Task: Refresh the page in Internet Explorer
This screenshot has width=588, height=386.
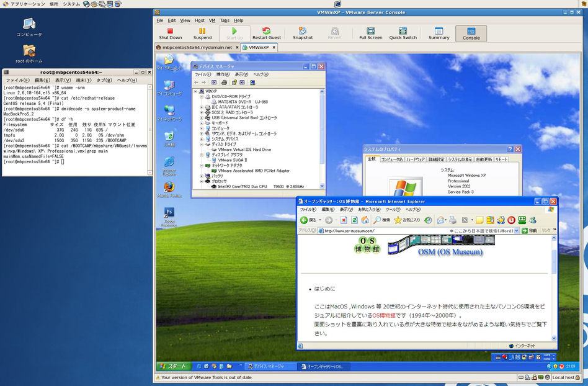Action: click(x=354, y=220)
